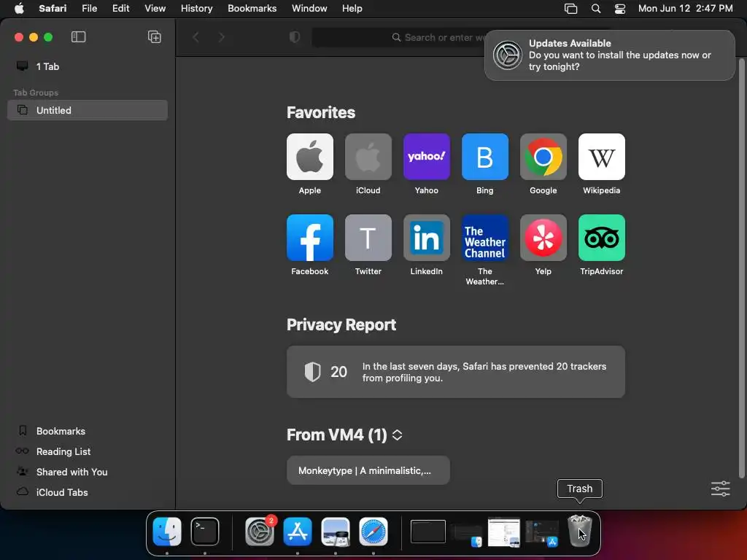Open the Wikipedia favorite
The height and width of the screenshot is (560, 747).
click(x=602, y=157)
